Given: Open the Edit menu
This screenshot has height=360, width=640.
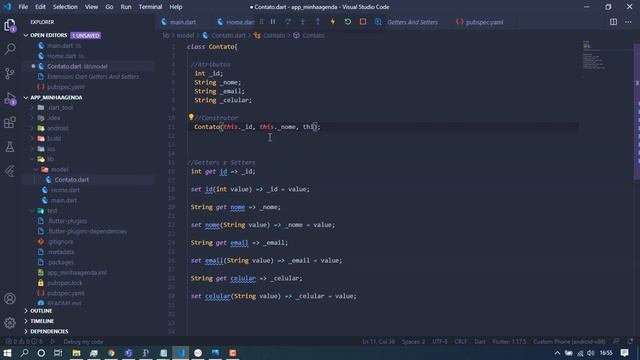Looking at the screenshot, I should click(40, 7).
